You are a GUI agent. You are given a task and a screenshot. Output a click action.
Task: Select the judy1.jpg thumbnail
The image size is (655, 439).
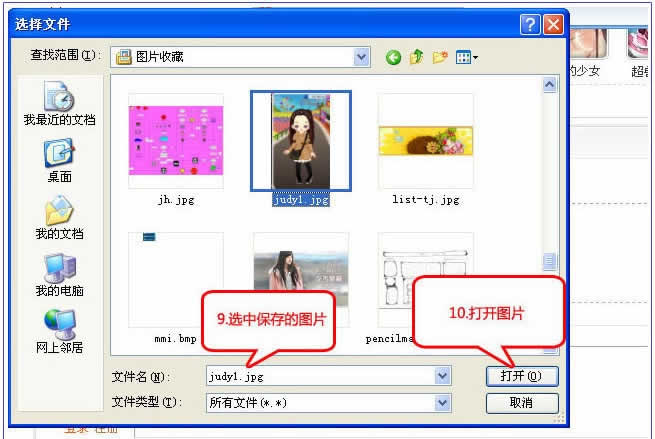click(x=301, y=141)
